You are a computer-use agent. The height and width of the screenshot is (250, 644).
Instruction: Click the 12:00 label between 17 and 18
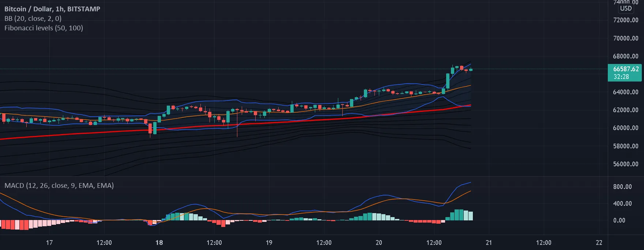click(x=104, y=242)
